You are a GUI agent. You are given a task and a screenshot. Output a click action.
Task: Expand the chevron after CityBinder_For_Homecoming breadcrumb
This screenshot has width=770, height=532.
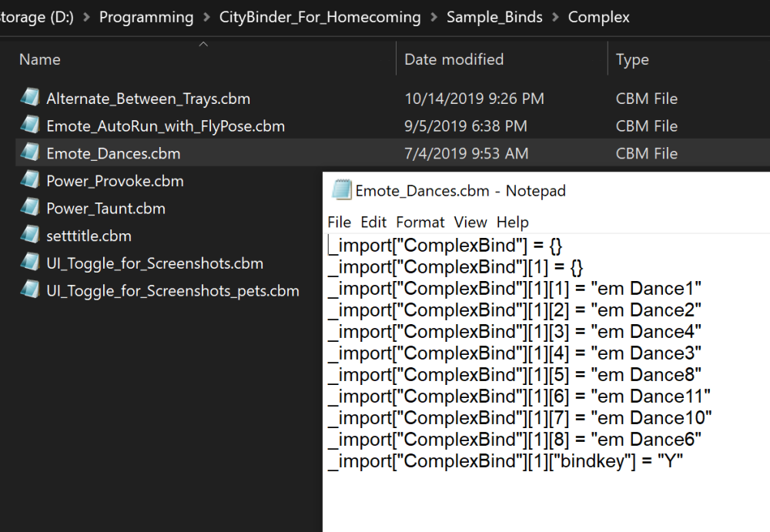[434, 17]
